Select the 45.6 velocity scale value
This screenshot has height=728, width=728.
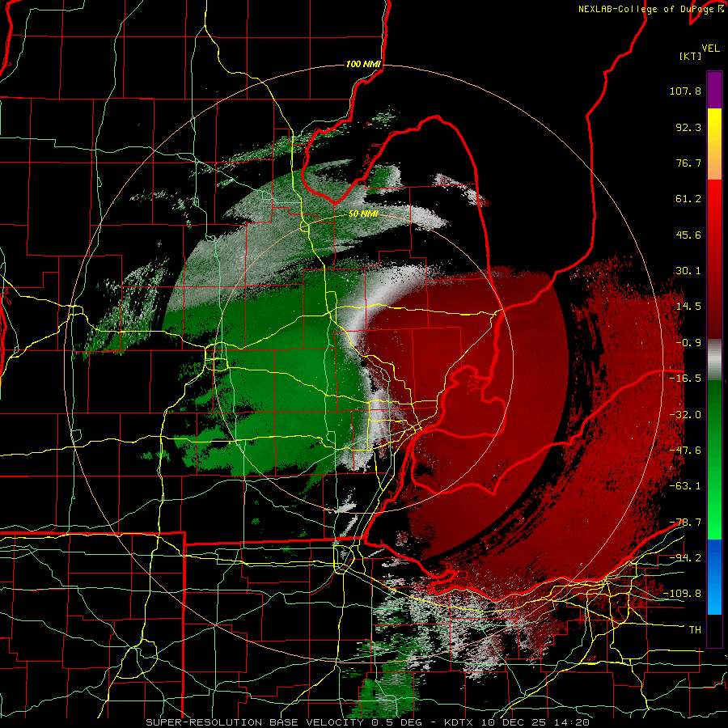pos(688,235)
